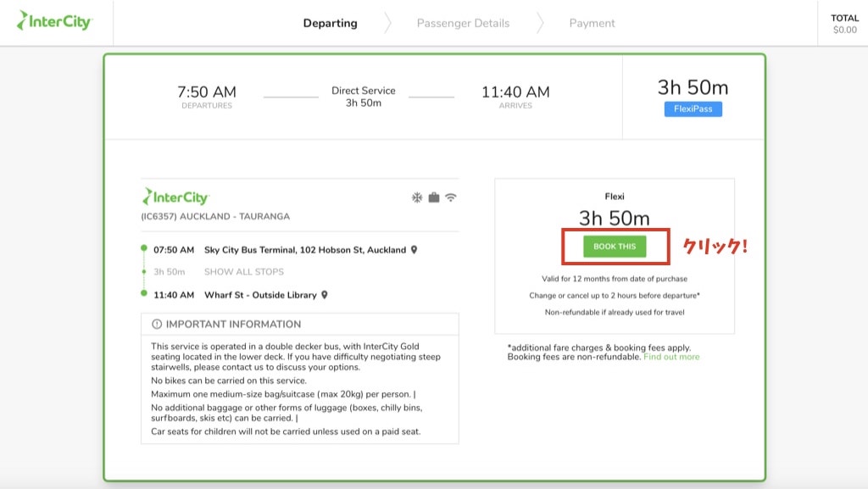The height and width of the screenshot is (489, 868).
Task: Select the 07:50 AM departure stop dot
Action: 144,249
